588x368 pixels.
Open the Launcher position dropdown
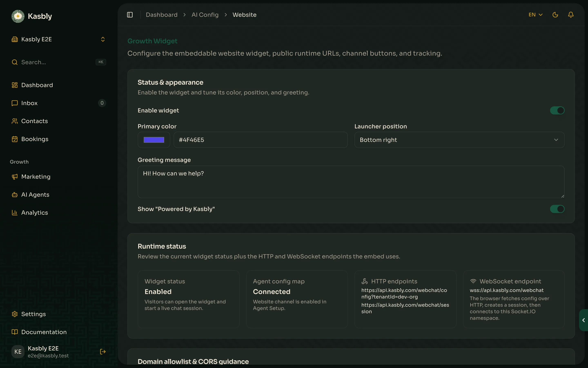pos(459,140)
